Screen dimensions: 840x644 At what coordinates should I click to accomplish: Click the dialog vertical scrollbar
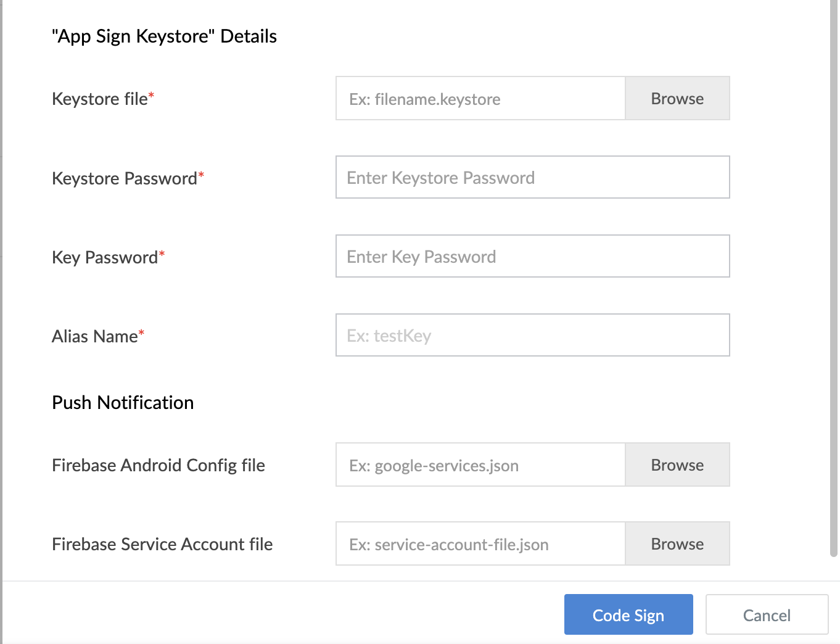(x=834, y=278)
